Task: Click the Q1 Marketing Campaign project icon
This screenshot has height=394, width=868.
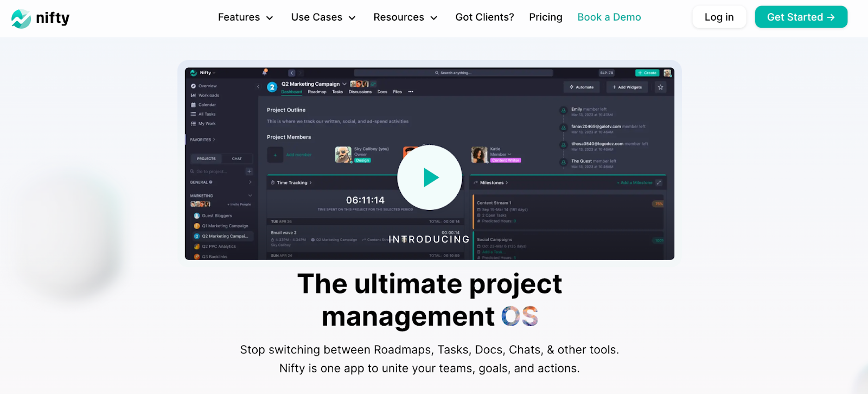Action: pos(197,226)
